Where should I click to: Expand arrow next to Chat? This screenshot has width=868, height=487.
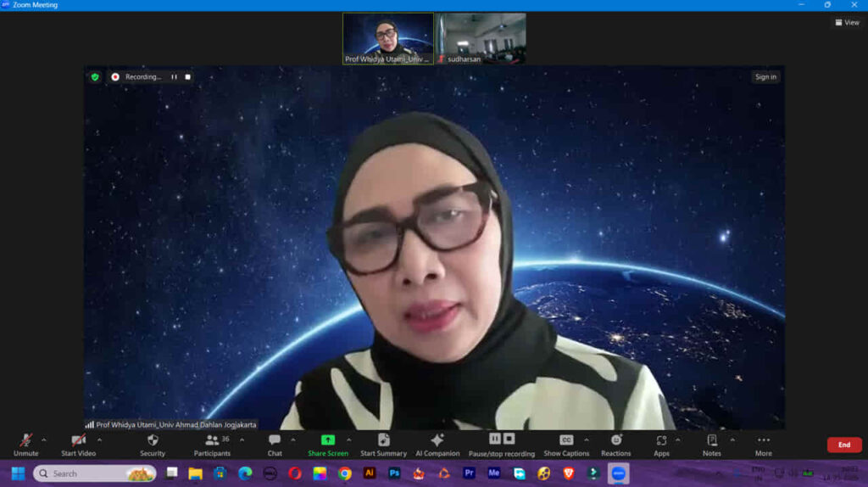click(292, 439)
